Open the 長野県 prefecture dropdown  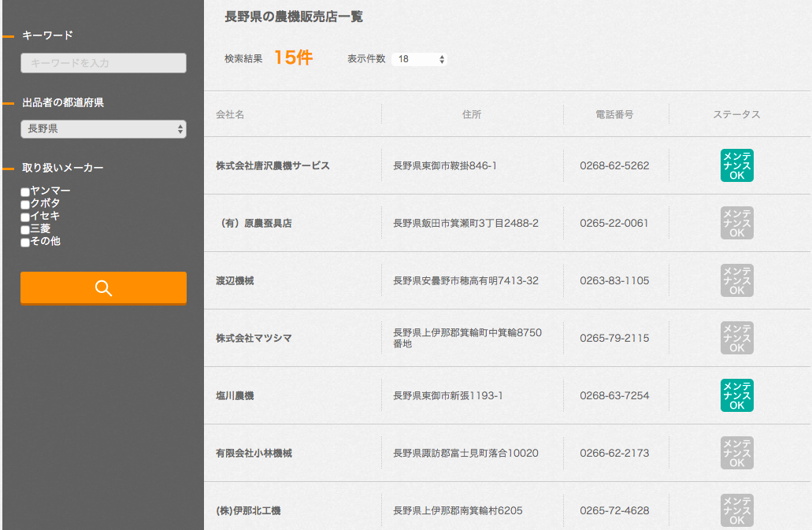click(x=104, y=129)
